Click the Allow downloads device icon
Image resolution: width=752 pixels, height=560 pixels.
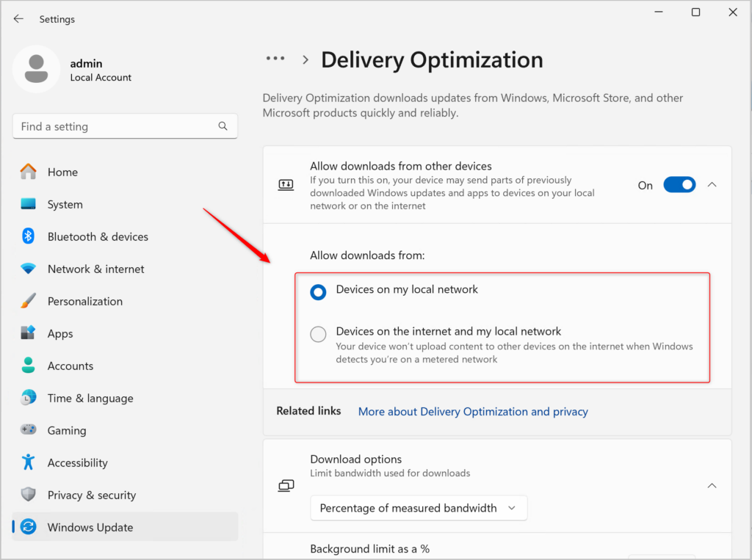coord(286,185)
